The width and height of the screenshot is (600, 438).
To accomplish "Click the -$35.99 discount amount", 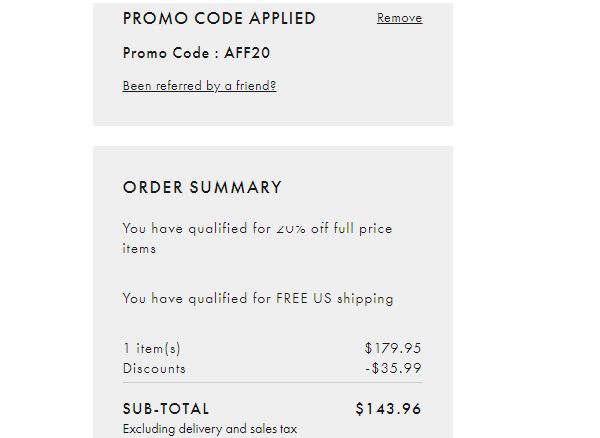I will click(393, 368).
